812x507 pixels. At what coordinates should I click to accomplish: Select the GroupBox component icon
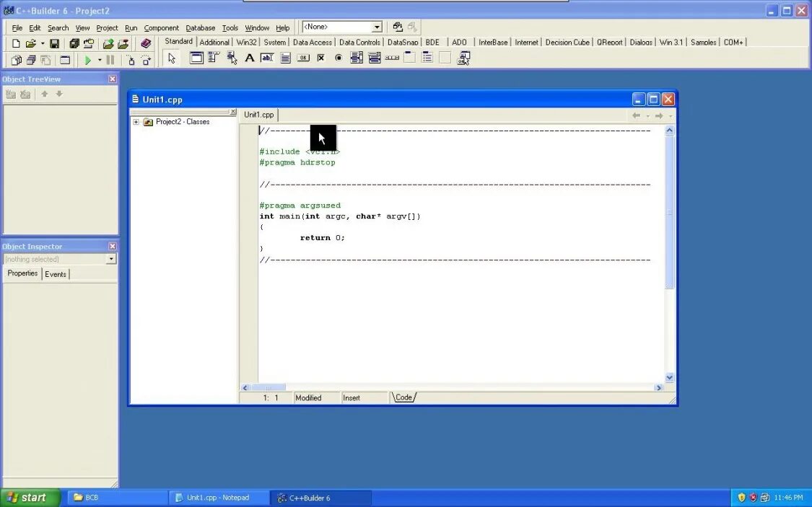tap(410, 58)
